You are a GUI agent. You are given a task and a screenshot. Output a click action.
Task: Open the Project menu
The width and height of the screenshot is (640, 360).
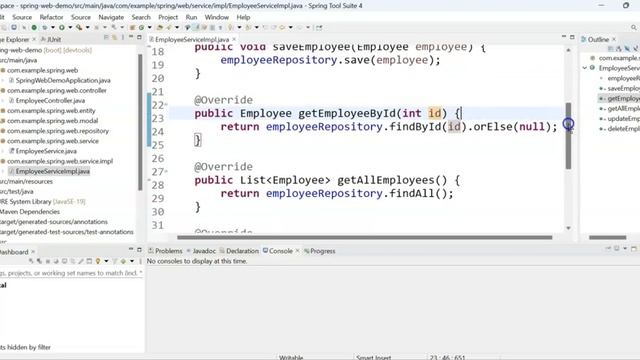point(168,17)
